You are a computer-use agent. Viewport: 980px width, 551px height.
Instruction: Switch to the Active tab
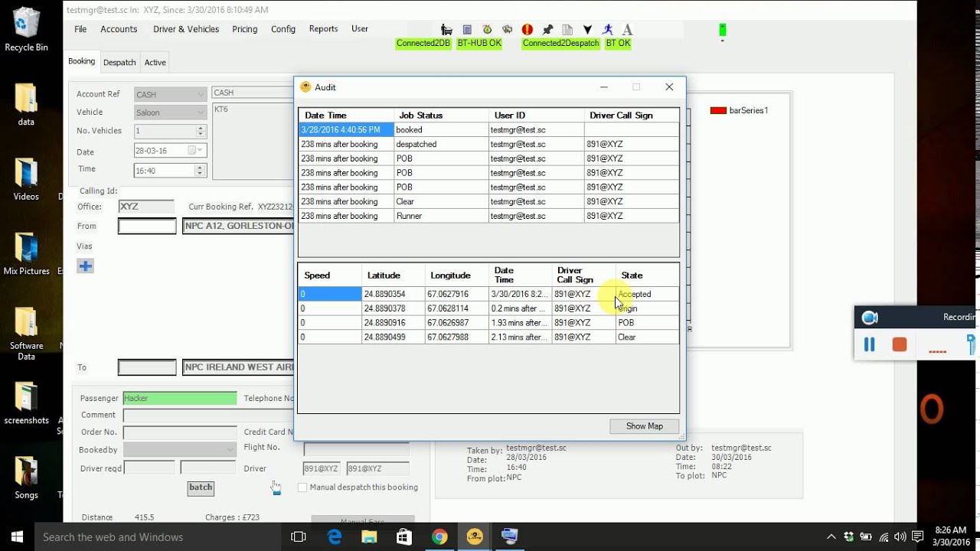click(x=155, y=63)
